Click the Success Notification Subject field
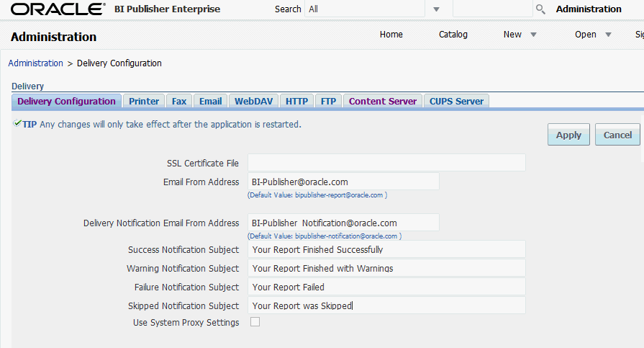Screen dimensions: 644x348 (x=386, y=249)
